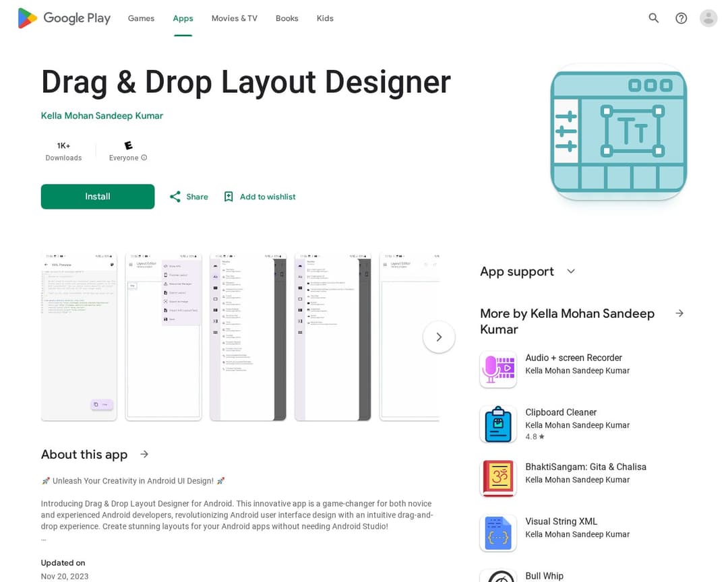Open the Audio + screen Recorder title link
728x582 pixels.
(574, 358)
